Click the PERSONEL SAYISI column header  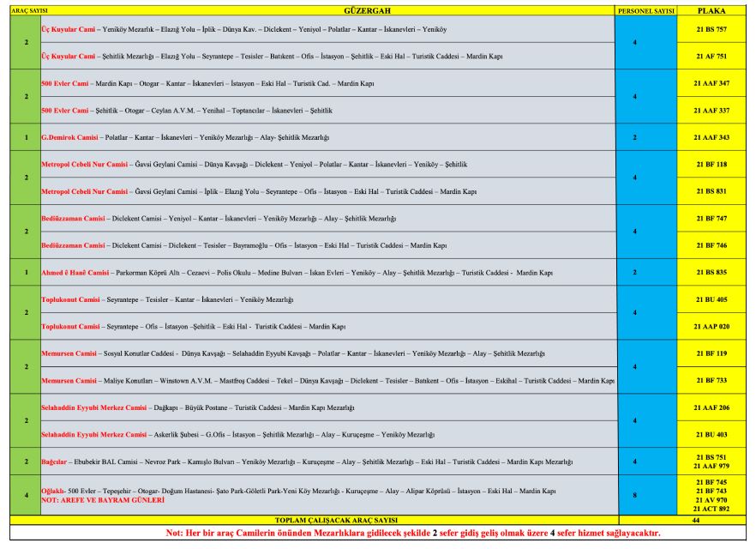(x=645, y=12)
